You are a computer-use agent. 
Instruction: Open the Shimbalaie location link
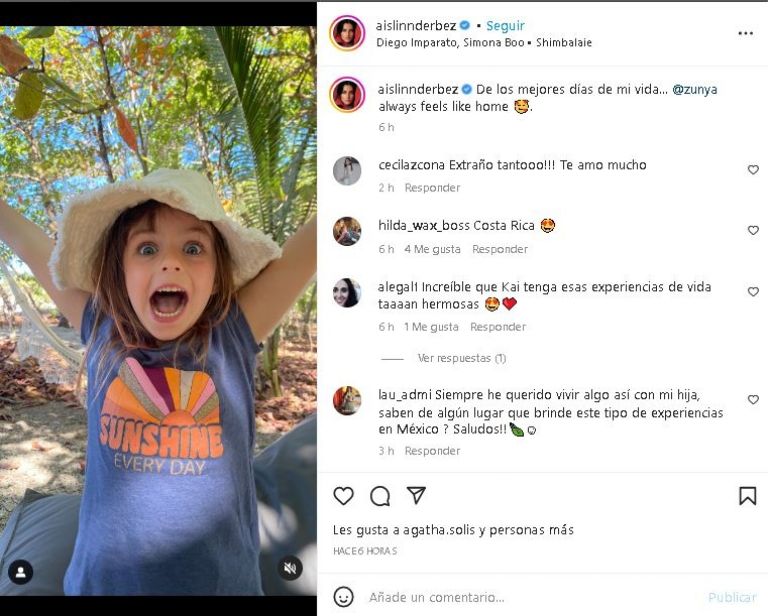(x=564, y=43)
